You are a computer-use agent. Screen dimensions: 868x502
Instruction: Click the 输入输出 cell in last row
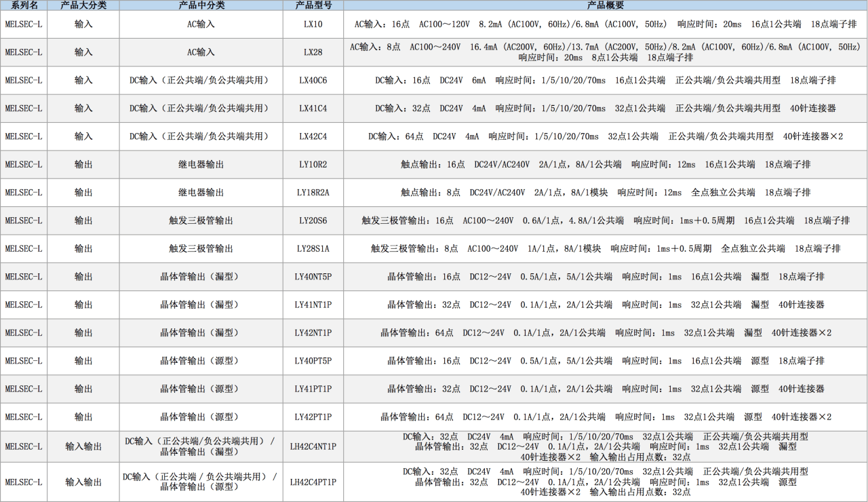click(x=83, y=482)
